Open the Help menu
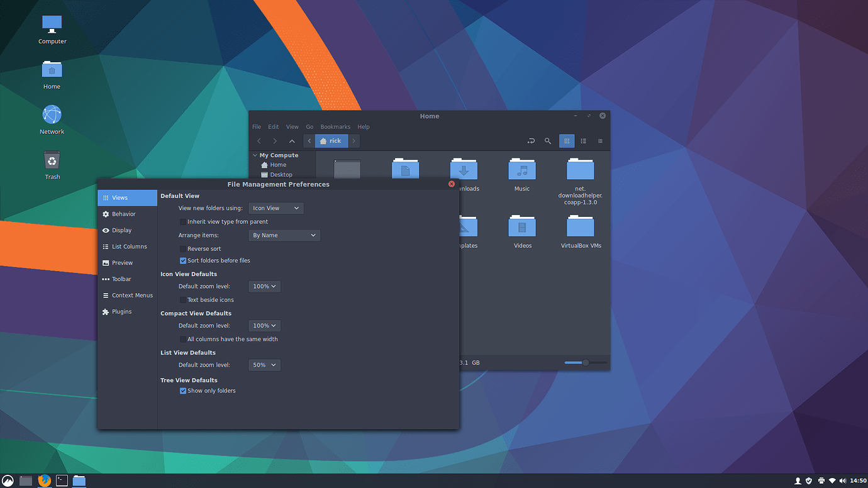The width and height of the screenshot is (868, 488). [x=364, y=127]
